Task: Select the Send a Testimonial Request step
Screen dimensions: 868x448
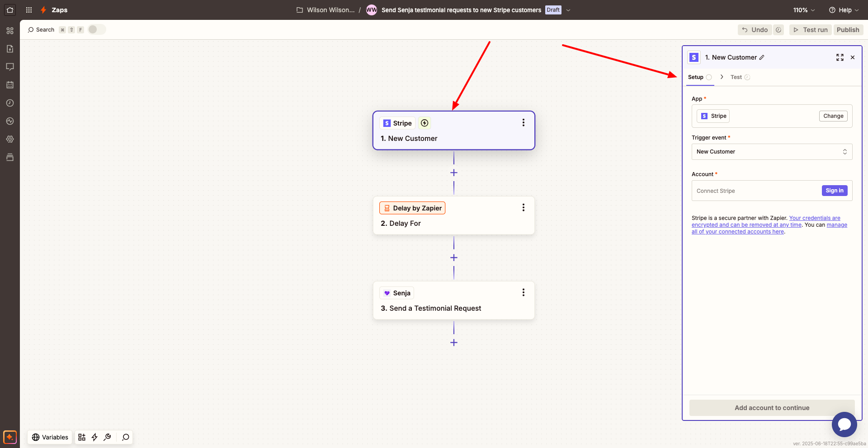Action: [454, 300]
